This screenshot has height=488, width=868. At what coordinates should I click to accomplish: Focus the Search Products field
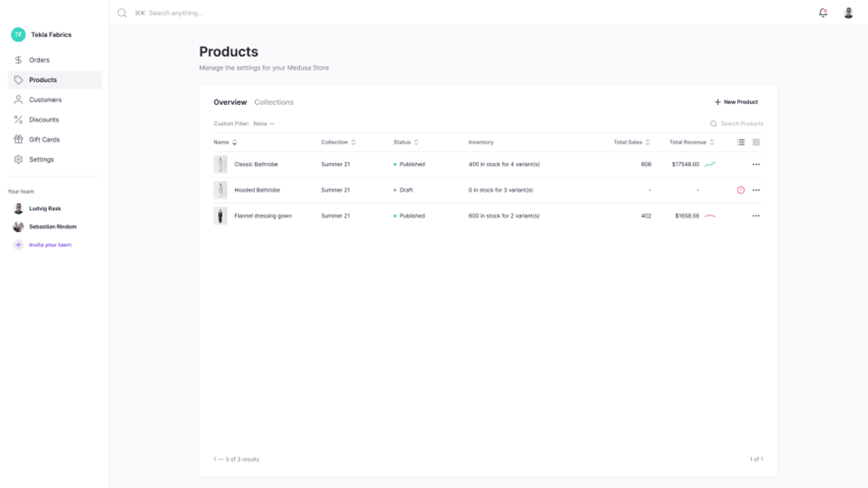coord(742,124)
